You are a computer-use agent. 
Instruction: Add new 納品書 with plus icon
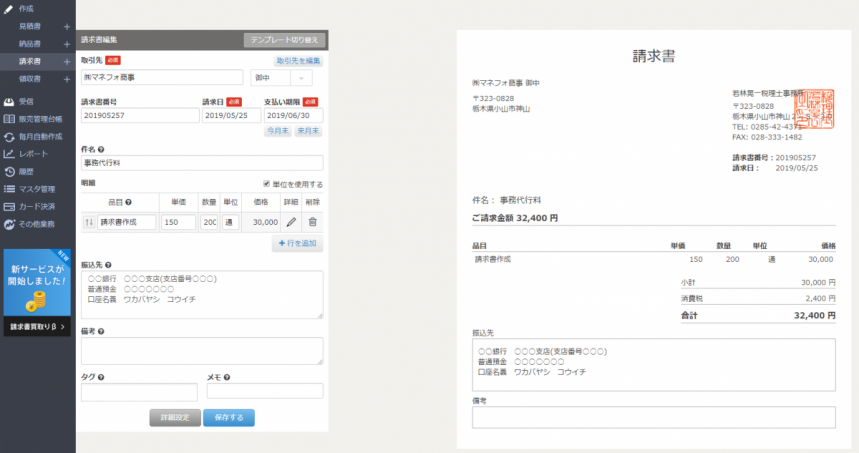66,44
